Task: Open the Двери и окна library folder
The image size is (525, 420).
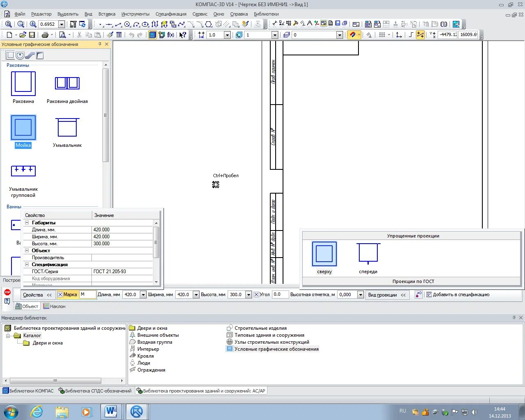Action: click(x=148, y=328)
